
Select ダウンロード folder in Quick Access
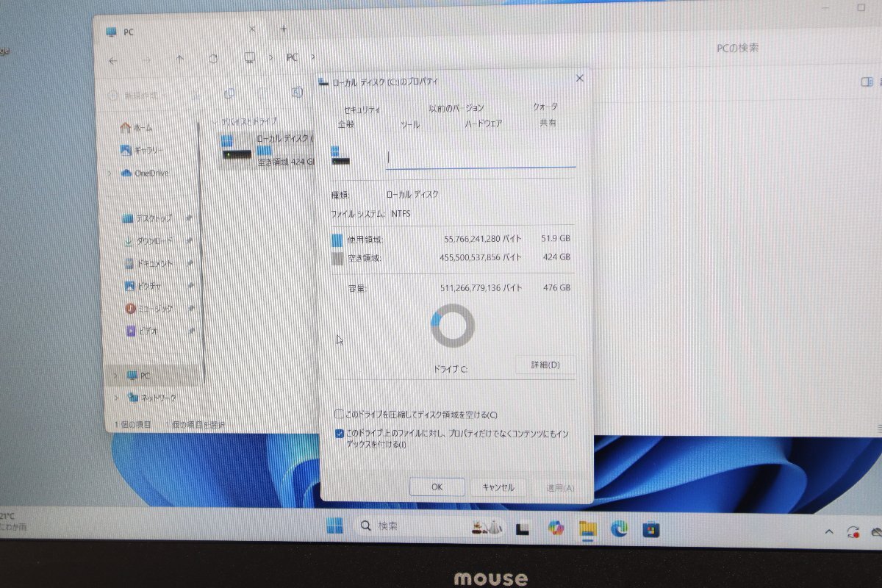point(153,240)
